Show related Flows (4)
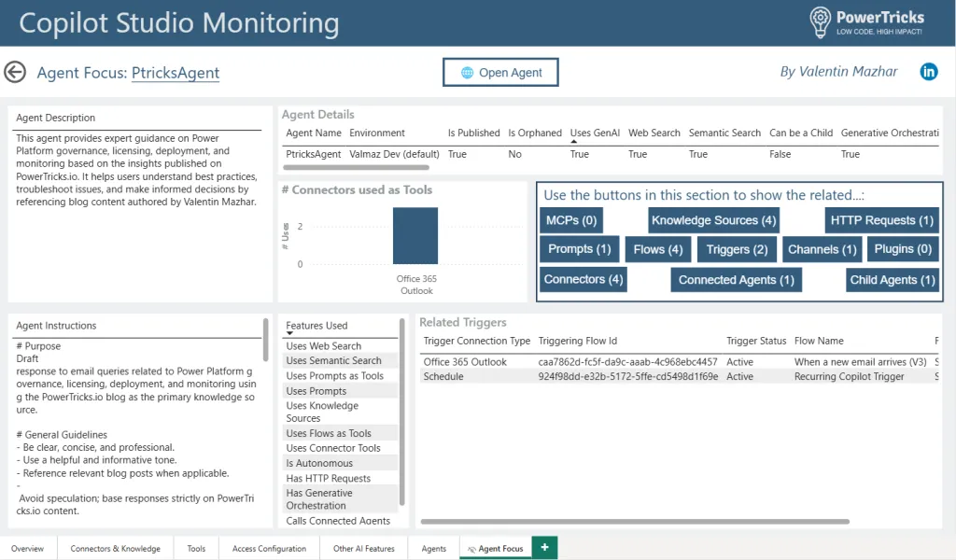956x560 pixels. [x=658, y=249]
